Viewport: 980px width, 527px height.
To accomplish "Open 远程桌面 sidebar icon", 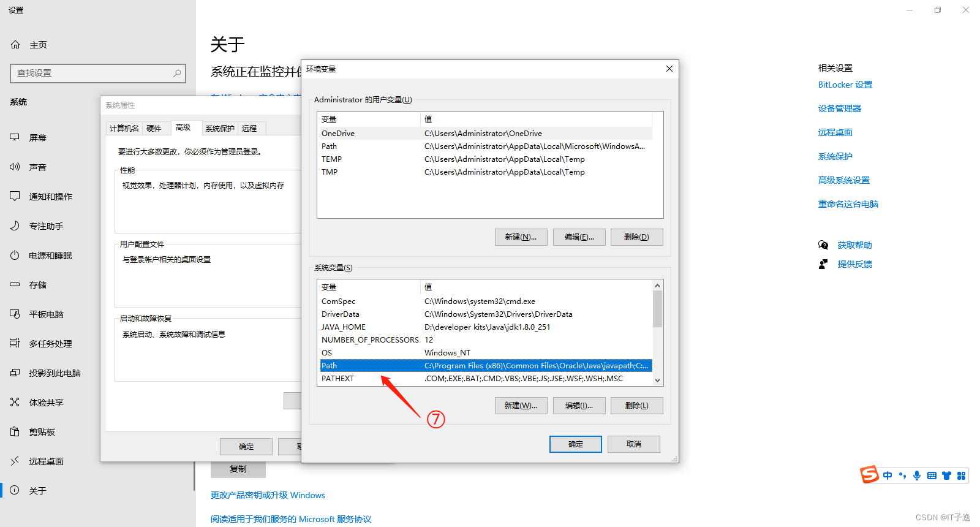I will [x=15, y=461].
